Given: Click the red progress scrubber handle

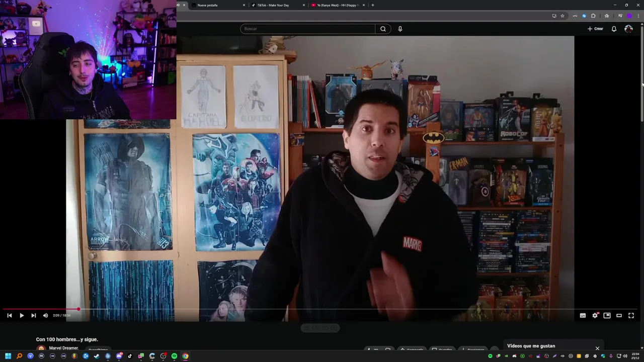Looking at the screenshot, I should point(78,310).
